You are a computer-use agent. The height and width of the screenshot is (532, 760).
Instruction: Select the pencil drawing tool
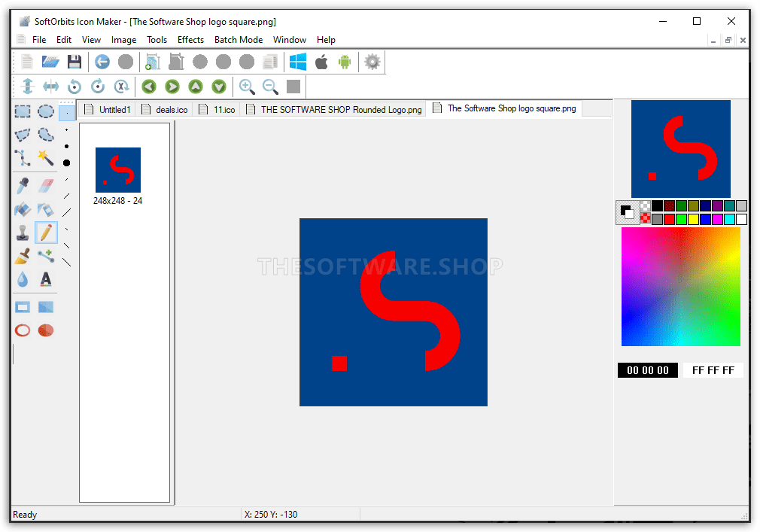[46, 233]
